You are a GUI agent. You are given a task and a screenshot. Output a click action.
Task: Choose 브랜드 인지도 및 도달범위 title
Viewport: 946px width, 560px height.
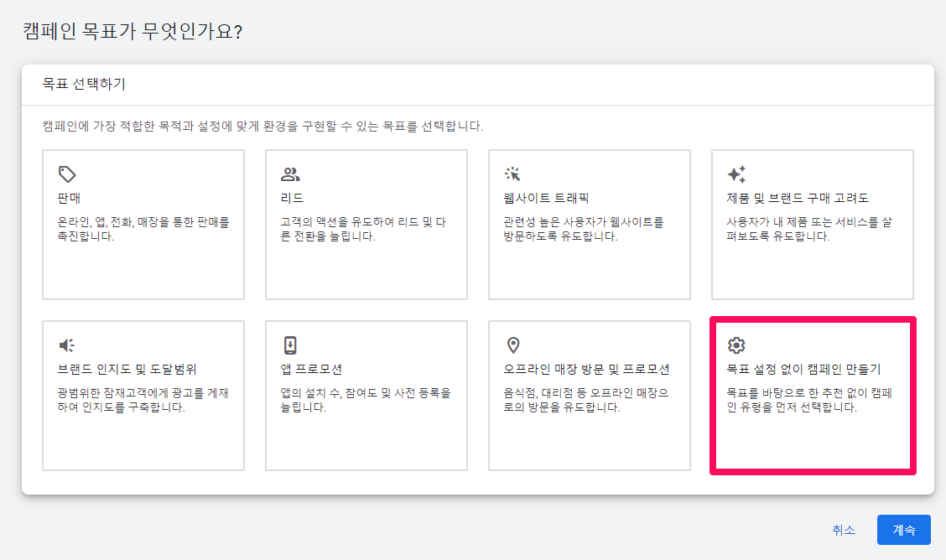127,369
